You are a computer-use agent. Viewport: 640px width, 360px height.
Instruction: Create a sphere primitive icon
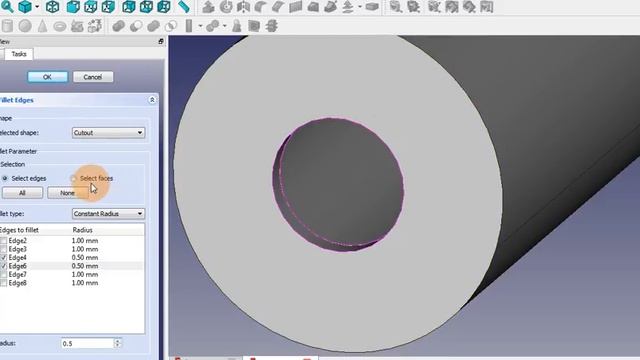point(25,26)
